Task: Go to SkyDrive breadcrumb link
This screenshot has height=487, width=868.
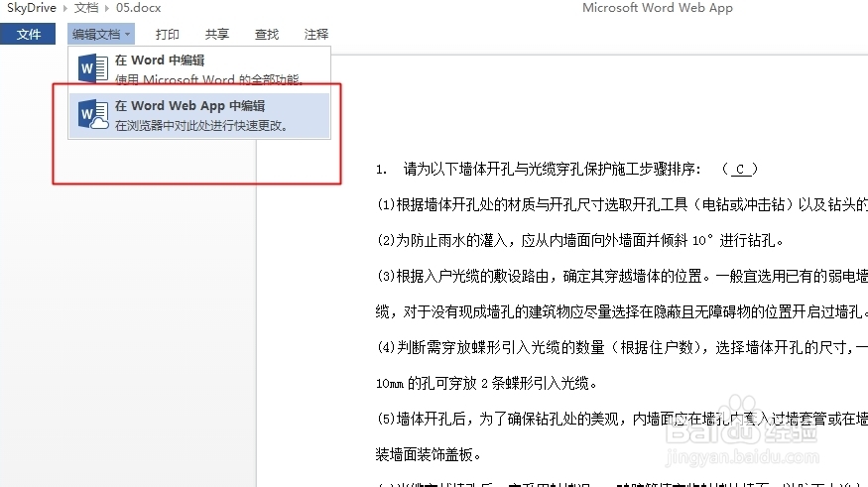Action: [x=31, y=8]
